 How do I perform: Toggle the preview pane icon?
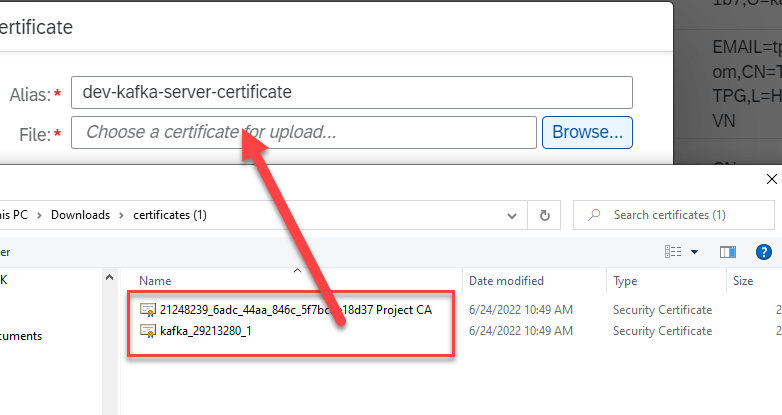click(x=727, y=252)
